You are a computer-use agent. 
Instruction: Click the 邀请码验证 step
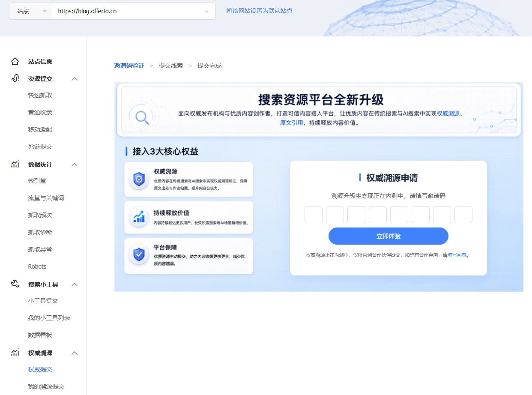129,66
